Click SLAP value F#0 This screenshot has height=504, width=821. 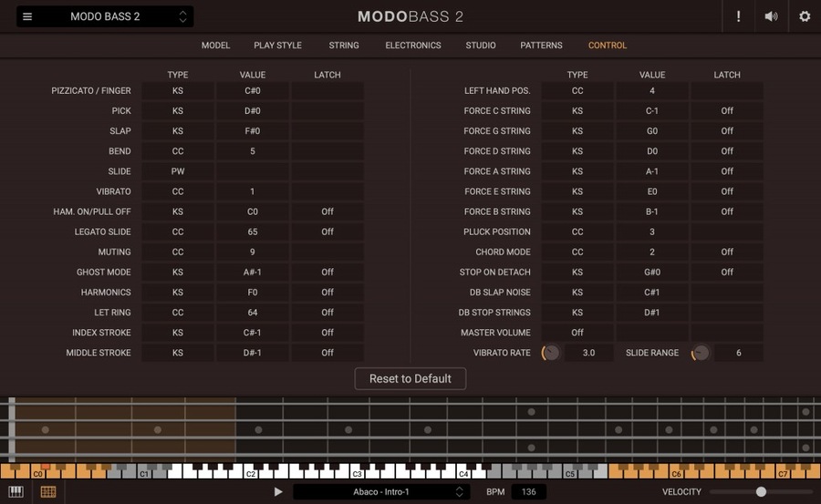pos(253,131)
